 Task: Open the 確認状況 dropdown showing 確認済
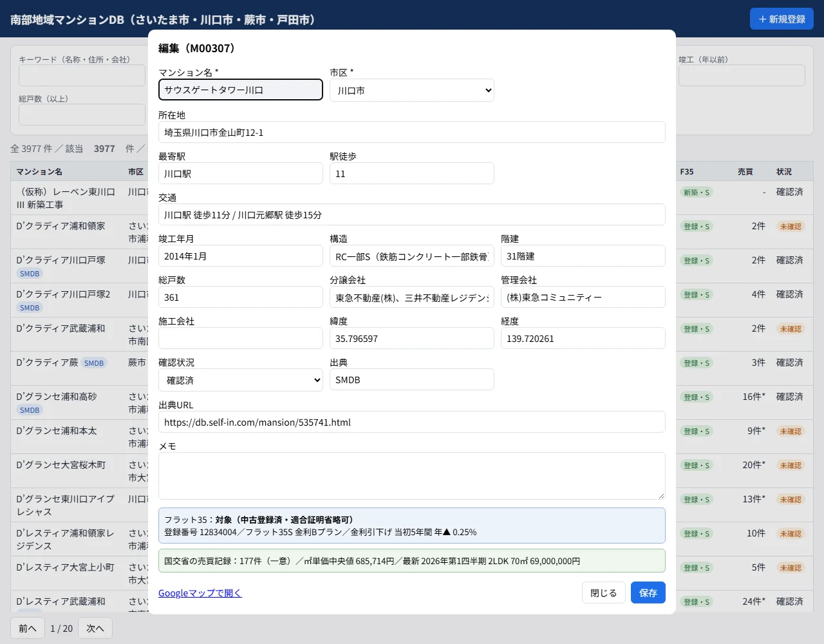(241, 380)
